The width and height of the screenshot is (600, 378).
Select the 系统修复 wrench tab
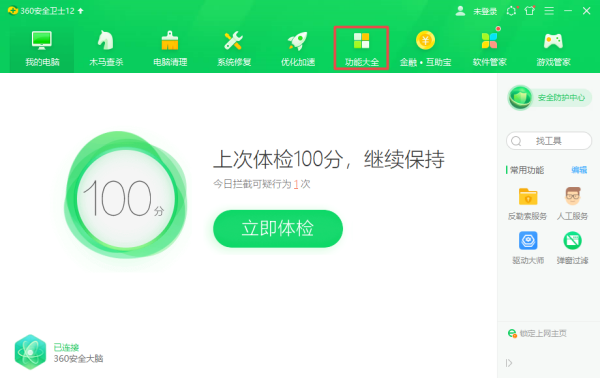click(x=234, y=49)
